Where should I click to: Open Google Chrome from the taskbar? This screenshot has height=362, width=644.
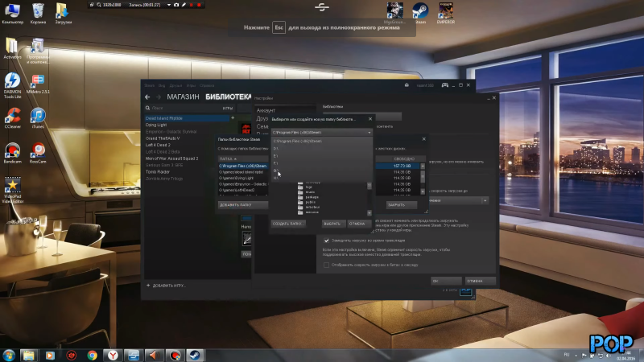click(92, 355)
